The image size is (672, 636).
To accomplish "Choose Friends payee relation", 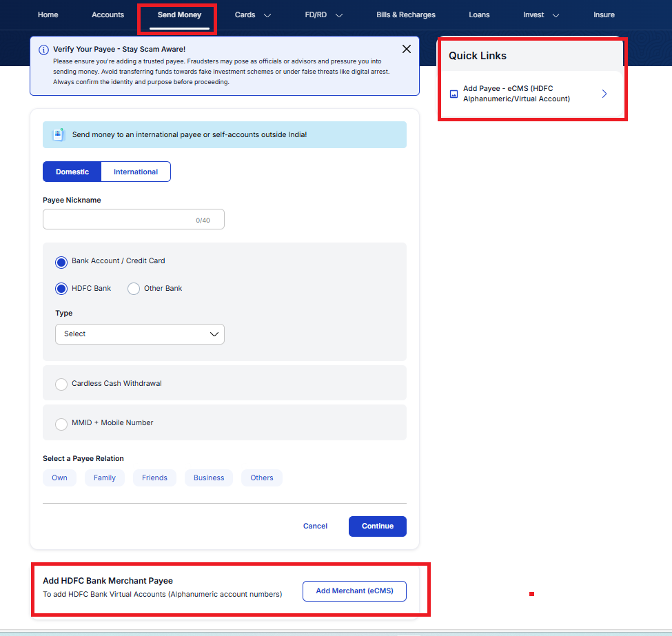I will click(x=154, y=478).
